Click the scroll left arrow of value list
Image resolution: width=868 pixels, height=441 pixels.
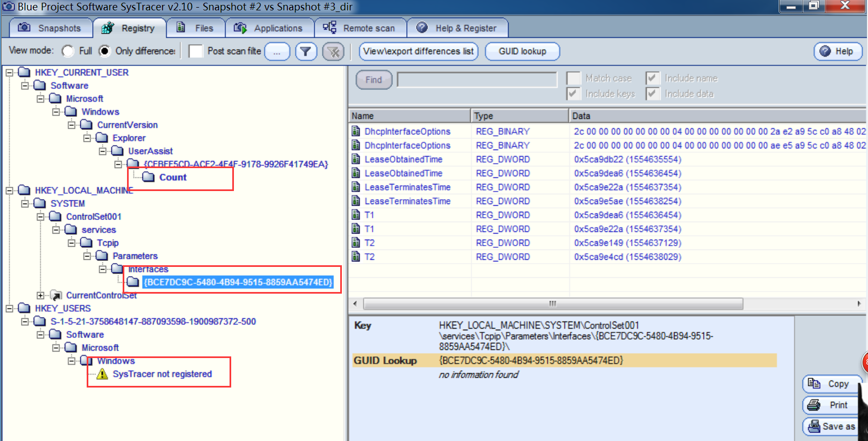(x=355, y=303)
